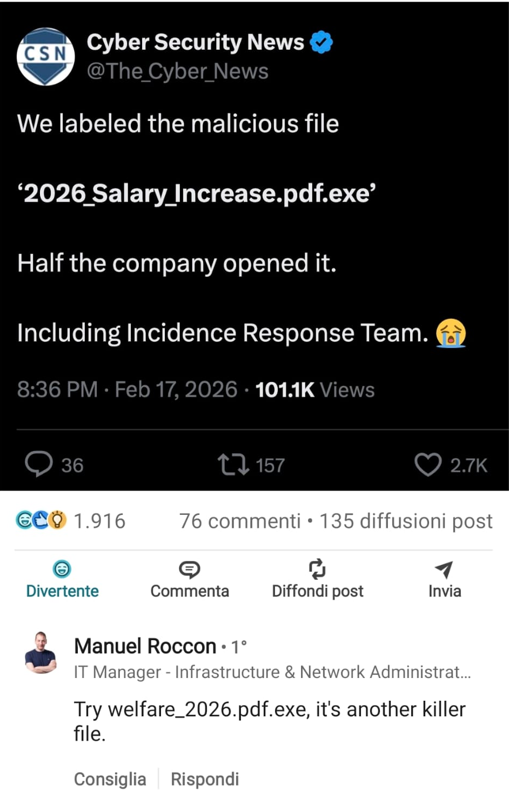This screenshot has height=812, width=509.
Task: Open the Cyber Security News profile name
Action: click(196, 42)
